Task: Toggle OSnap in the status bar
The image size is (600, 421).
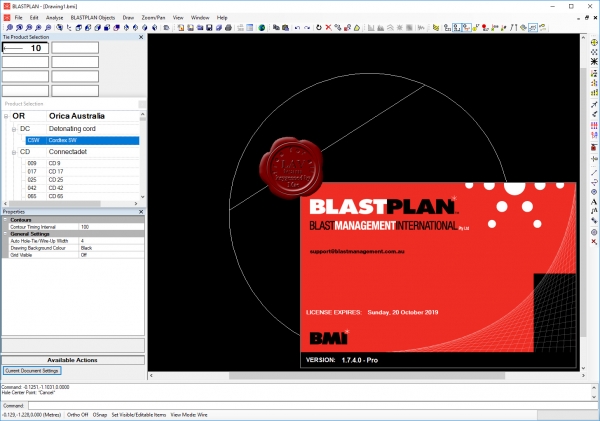Action: click(x=100, y=415)
